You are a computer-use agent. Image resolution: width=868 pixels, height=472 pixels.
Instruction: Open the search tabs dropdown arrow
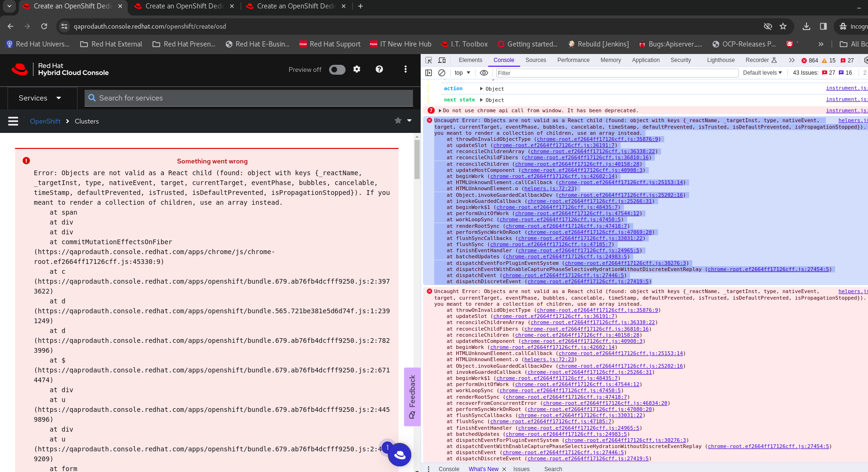coord(9,6)
